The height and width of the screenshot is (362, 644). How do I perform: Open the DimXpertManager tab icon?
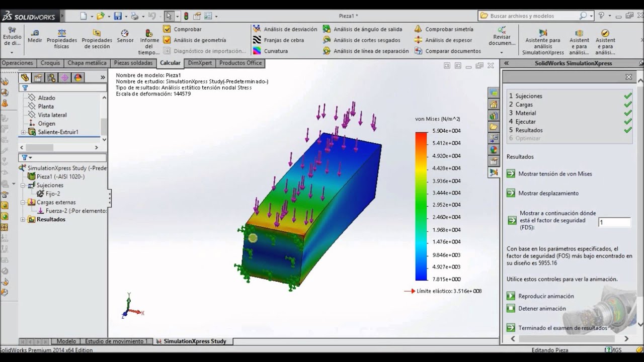click(65, 77)
